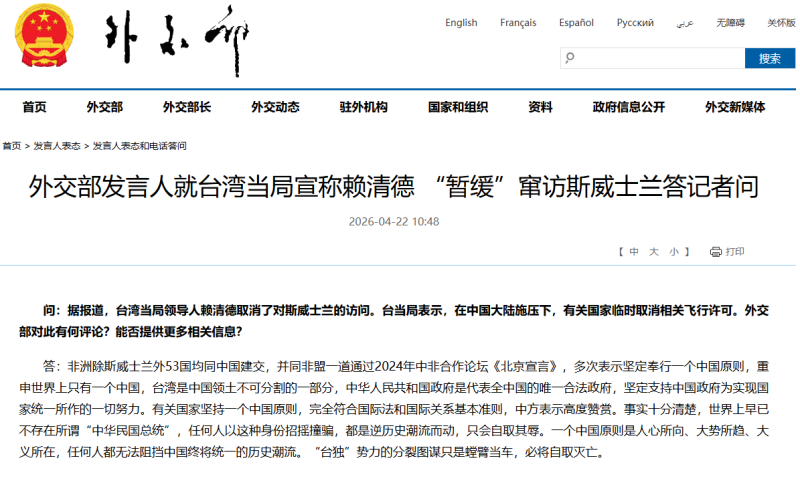This screenshot has height=491, width=800.
Task: Open the 国家和组织 navigation menu
Action: [x=458, y=107]
